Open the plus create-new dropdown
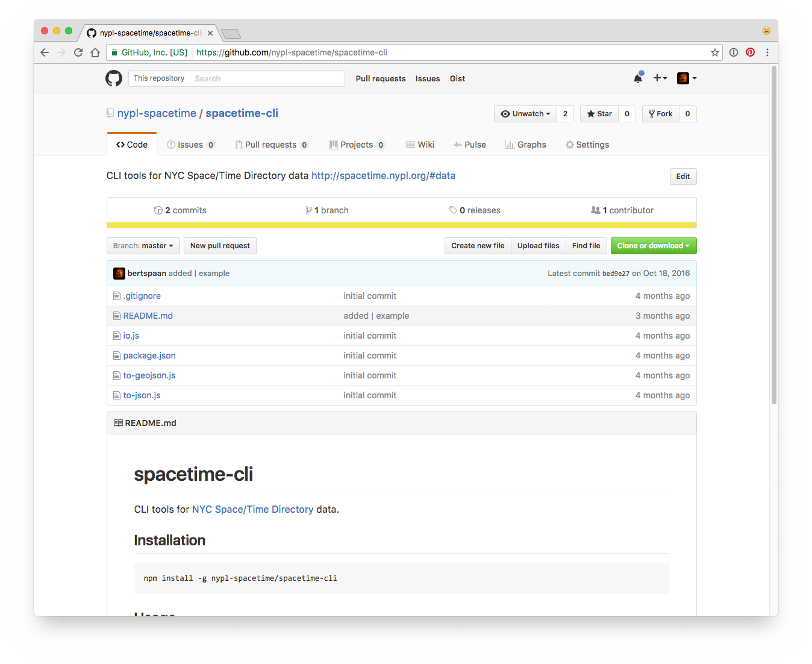The width and height of the screenshot is (812, 664). 660,78
